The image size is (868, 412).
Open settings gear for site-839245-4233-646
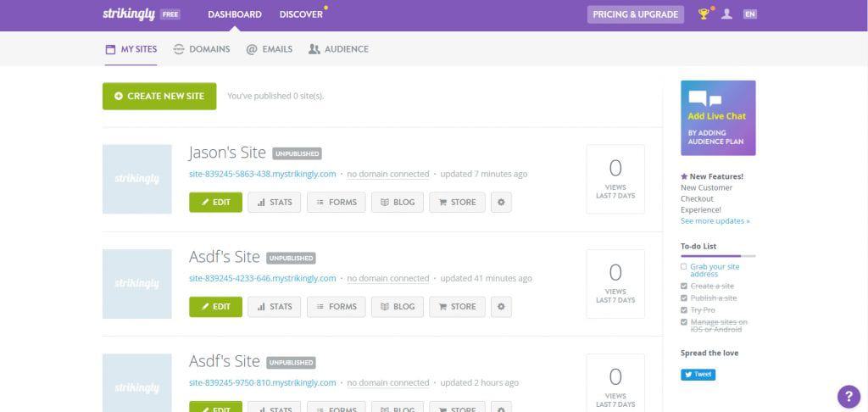[501, 306]
